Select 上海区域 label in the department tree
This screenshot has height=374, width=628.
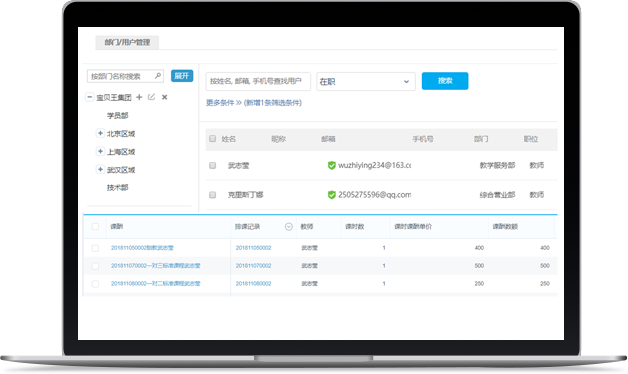click(x=121, y=151)
